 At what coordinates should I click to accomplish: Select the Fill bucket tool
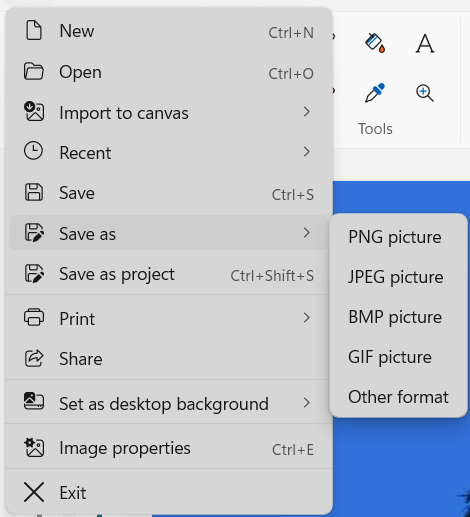point(375,43)
